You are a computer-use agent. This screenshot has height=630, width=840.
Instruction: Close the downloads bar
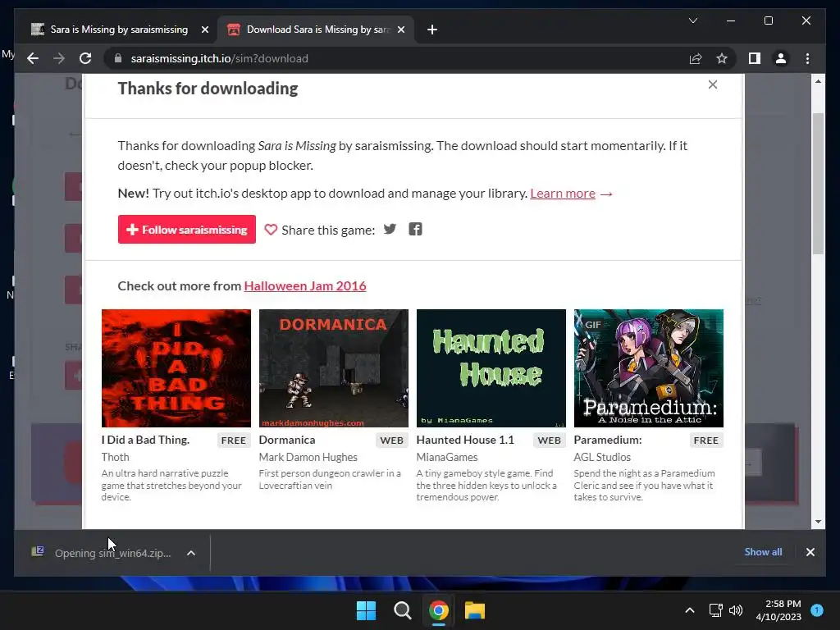pos(810,552)
